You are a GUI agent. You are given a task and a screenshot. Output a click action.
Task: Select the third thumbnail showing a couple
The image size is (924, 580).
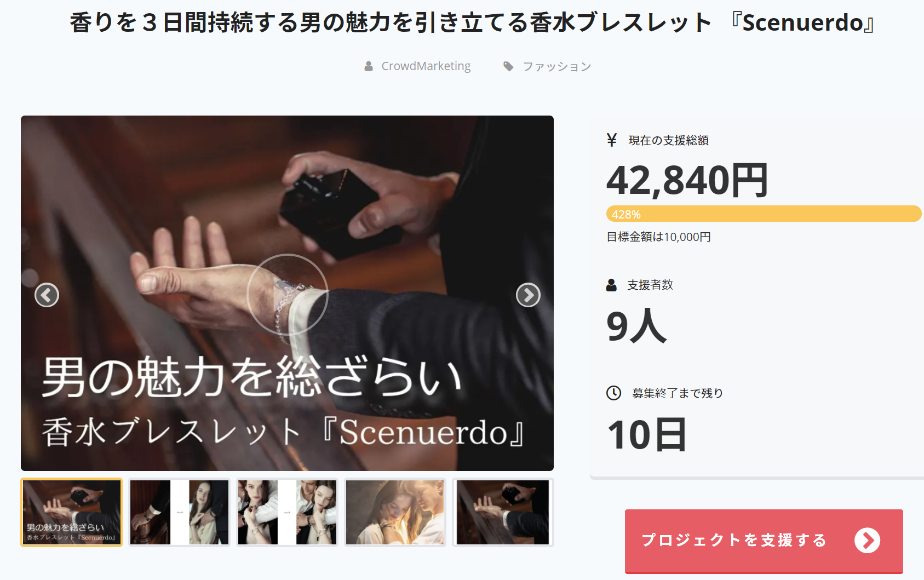[x=287, y=513]
